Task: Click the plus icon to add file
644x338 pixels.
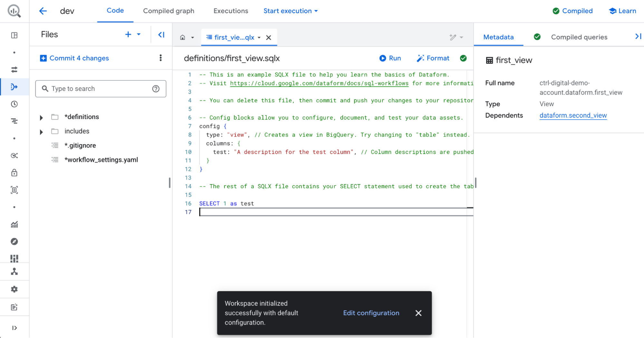Action: [x=128, y=35]
